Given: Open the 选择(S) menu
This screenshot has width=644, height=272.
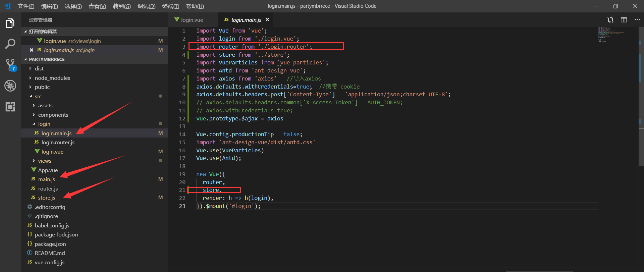Looking at the screenshot, I should (73, 6).
